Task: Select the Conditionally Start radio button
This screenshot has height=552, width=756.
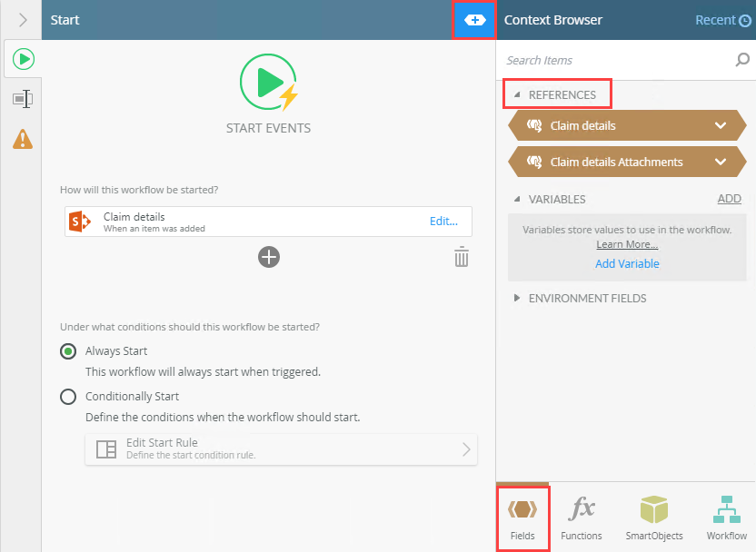Action: (68, 397)
